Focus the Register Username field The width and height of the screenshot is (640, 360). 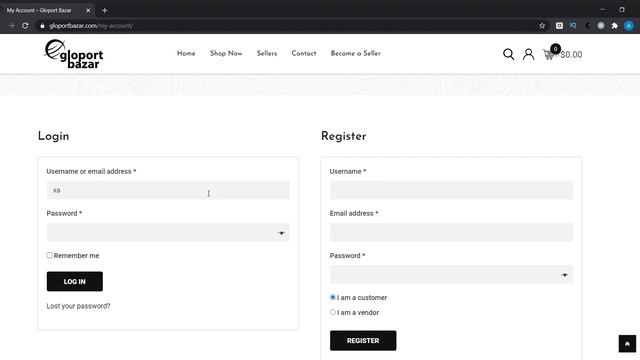coord(451,190)
